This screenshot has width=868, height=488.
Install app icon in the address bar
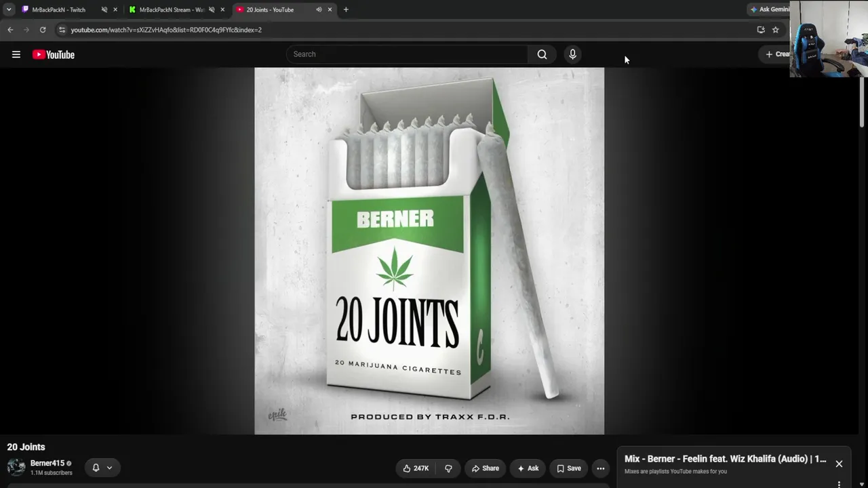pos(761,30)
